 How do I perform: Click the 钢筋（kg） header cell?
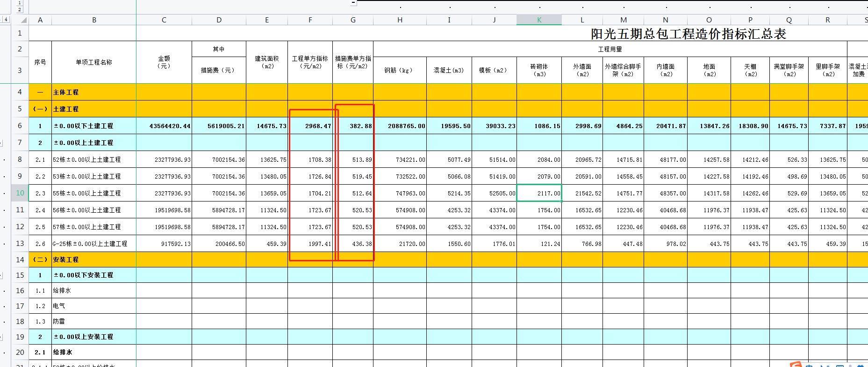(x=400, y=70)
